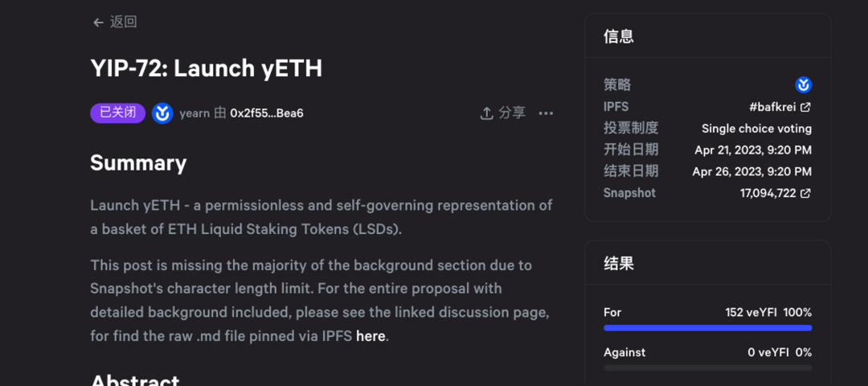
Task: Click the empty Against result bar
Action: click(707, 368)
